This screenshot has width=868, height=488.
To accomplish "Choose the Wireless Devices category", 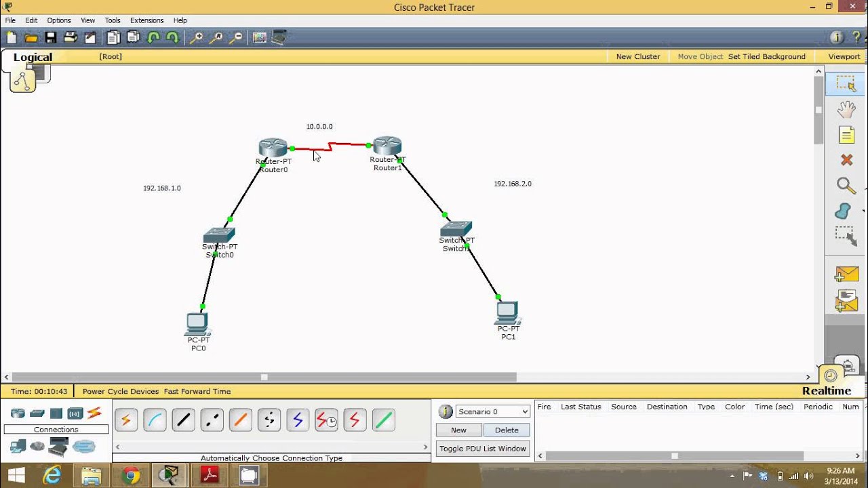I will point(75,413).
